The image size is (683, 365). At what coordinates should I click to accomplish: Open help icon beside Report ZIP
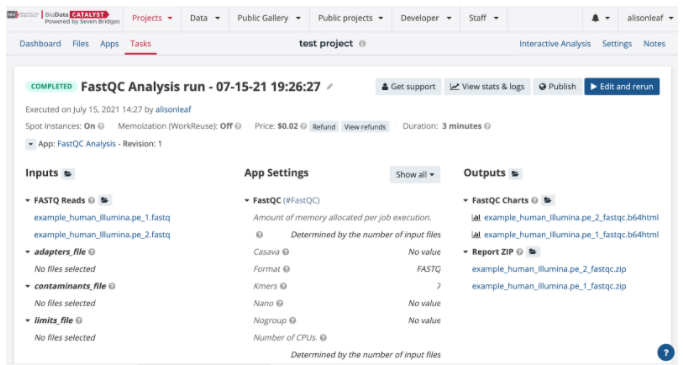[520, 252]
